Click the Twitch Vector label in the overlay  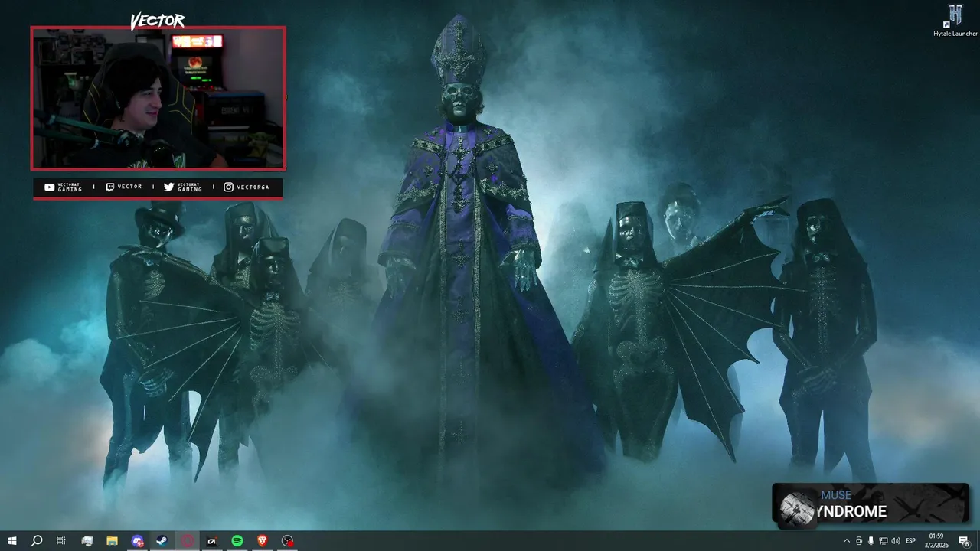124,187
